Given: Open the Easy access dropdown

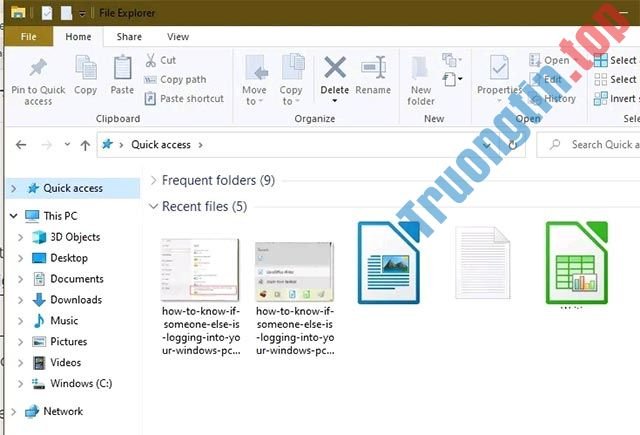Looking at the screenshot, I should point(452,79).
